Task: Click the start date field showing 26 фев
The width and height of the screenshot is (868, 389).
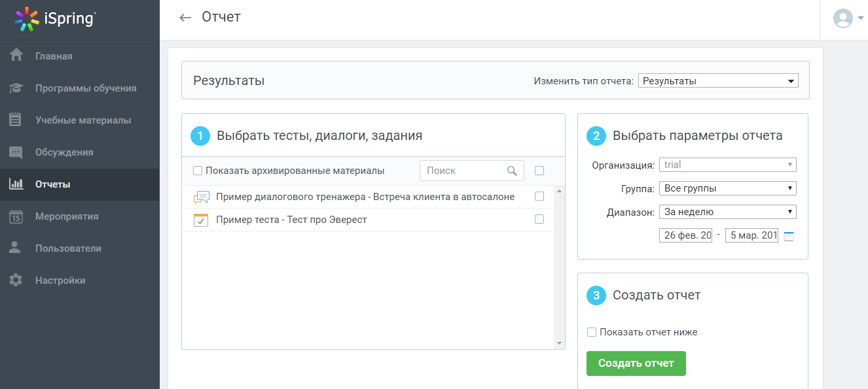Action: pyautogui.click(x=685, y=235)
